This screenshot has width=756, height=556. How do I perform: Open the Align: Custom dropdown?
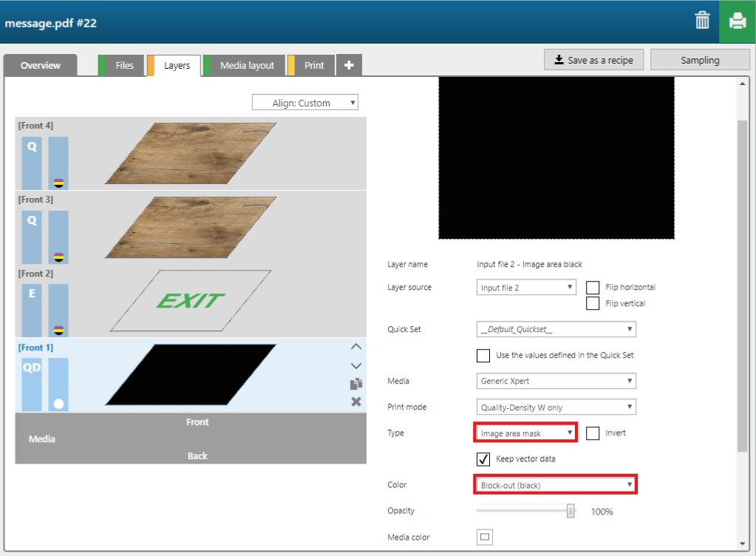click(x=304, y=103)
